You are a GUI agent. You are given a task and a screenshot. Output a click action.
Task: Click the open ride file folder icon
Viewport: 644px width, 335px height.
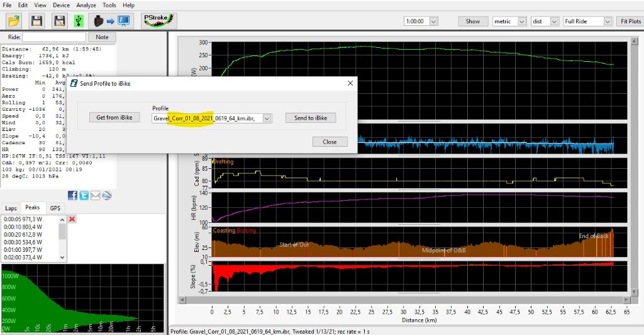pyautogui.click(x=14, y=21)
